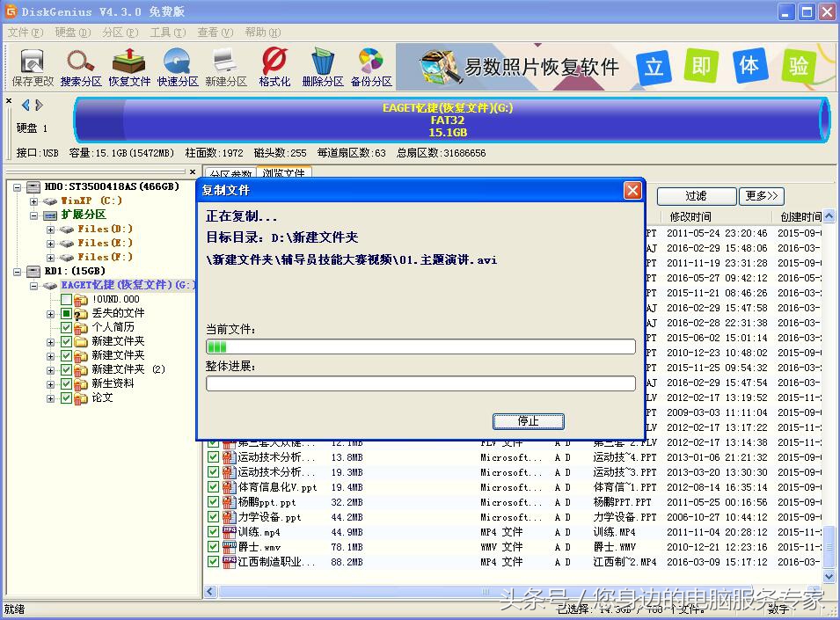Viewport: 840px width, 620px height.
Task: Uncheck the 训练.mp4 file checkbox
Action: coord(213,532)
